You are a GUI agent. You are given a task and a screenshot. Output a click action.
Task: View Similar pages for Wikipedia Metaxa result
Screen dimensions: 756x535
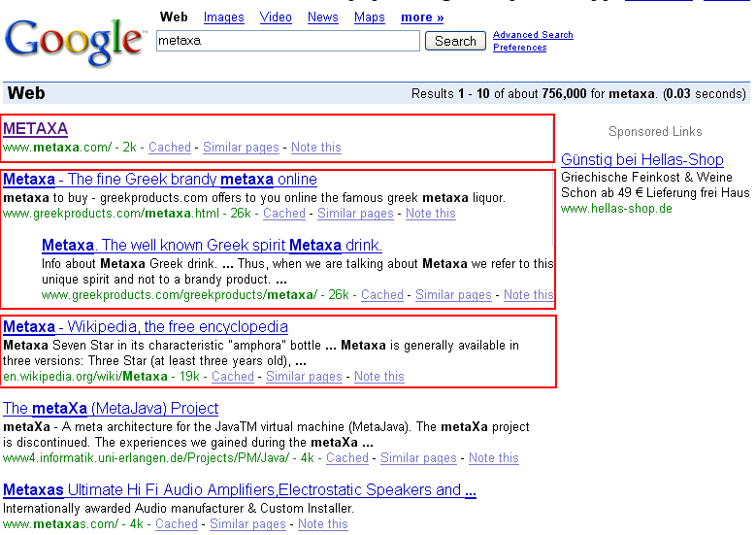[304, 377]
